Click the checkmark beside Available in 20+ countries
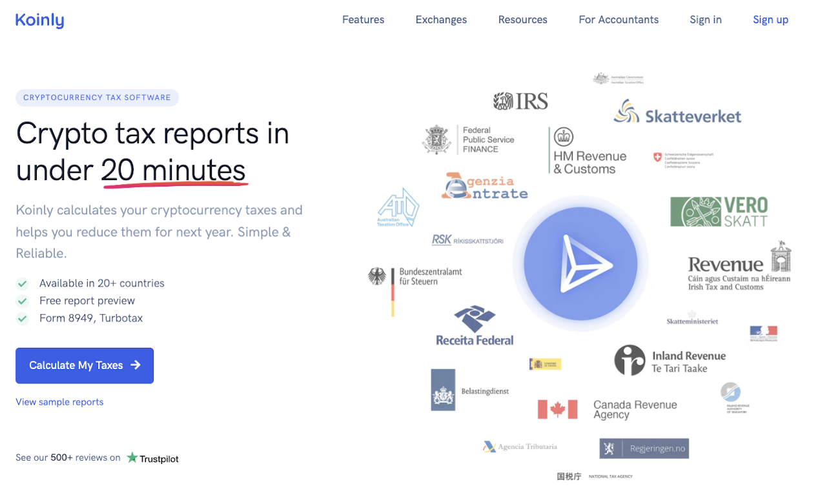This screenshot has height=504, width=820. tap(23, 283)
